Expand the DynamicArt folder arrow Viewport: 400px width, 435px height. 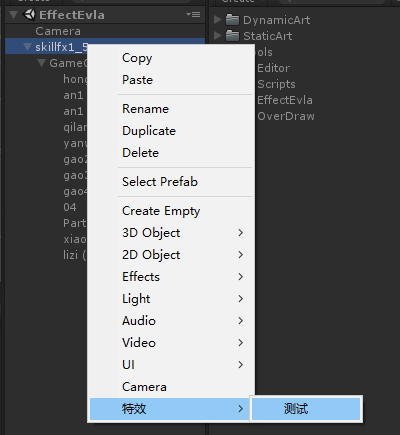pos(218,20)
